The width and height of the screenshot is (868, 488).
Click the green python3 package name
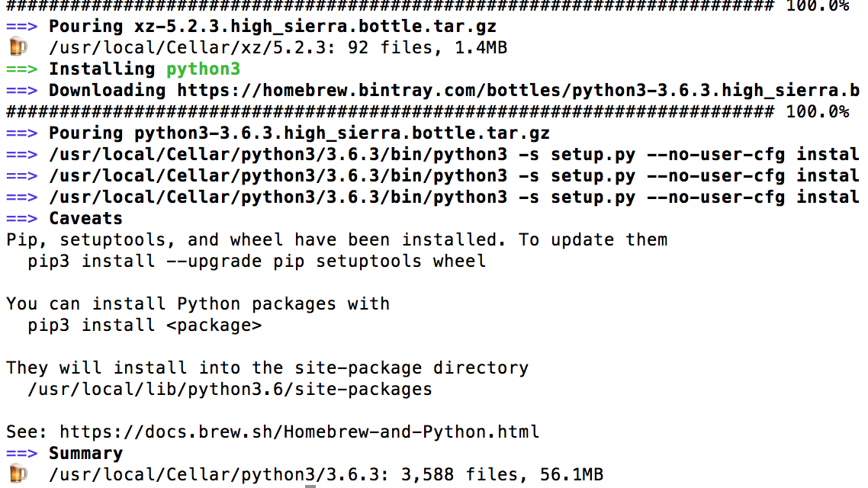tap(204, 69)
